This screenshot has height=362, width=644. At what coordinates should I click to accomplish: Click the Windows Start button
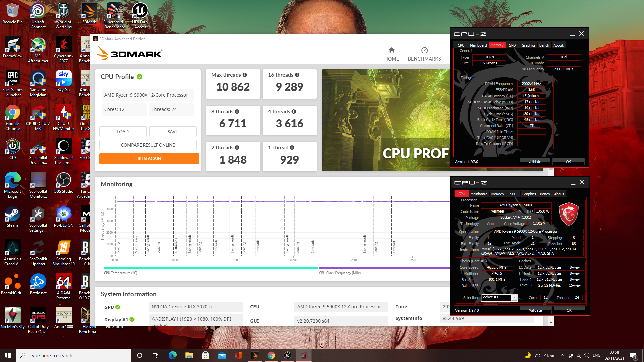click(8, 355)
